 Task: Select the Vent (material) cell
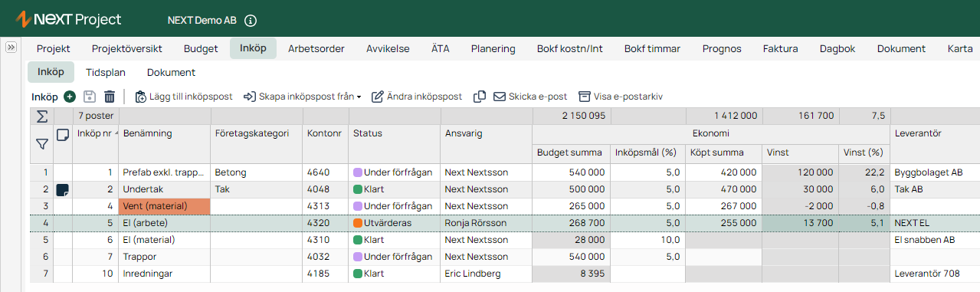(x=164, y=205)
